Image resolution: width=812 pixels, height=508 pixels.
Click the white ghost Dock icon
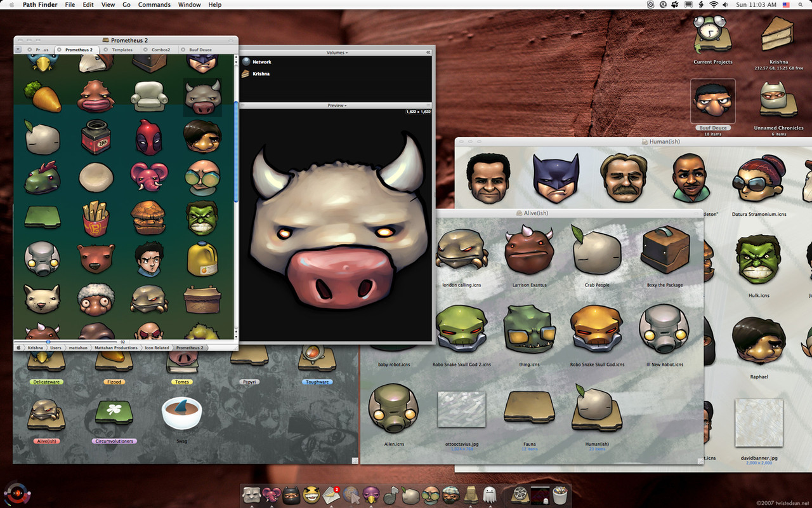pos(489,495)
